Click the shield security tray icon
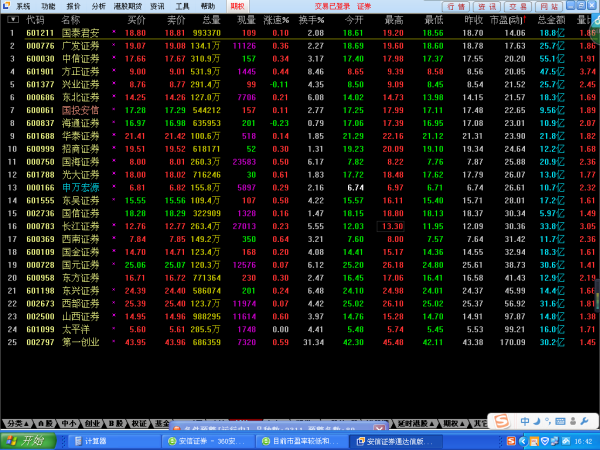 (544, 442)
